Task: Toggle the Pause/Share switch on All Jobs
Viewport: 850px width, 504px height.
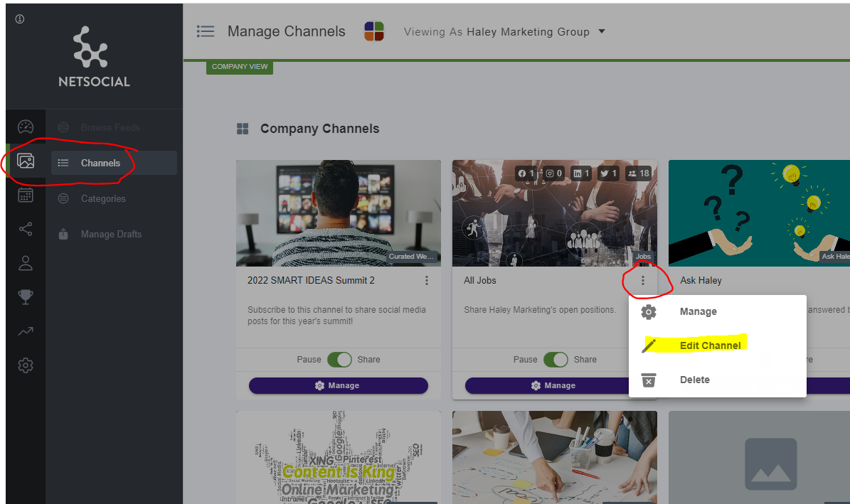Action: pyautogui.click(x=556, y=359)
